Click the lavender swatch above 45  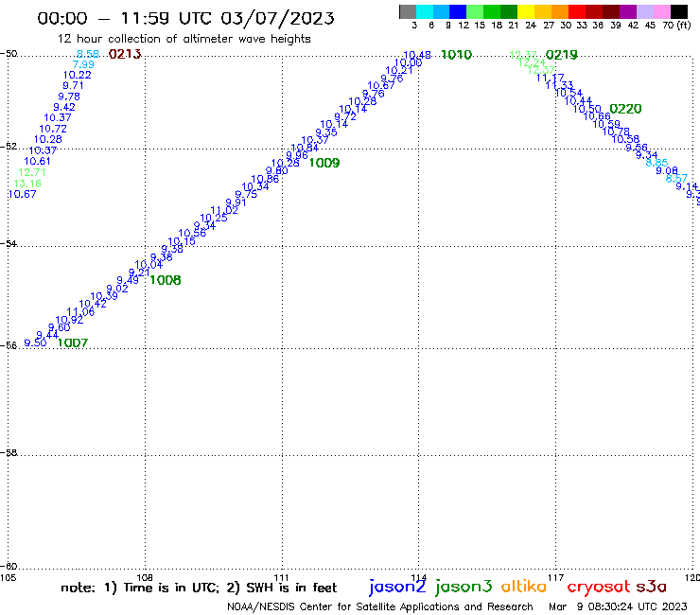pos(644,11)
